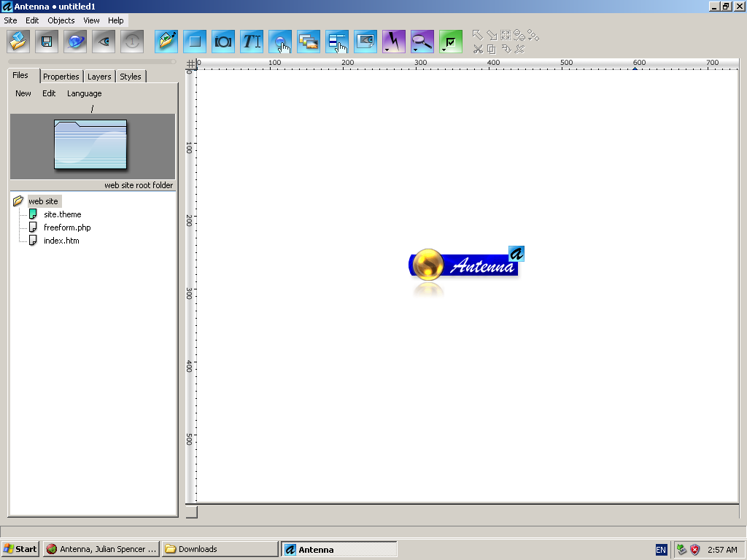Save the page with the floppy disk icon
The height and width of the screenshot is (560, 747).
coord(47,42)
